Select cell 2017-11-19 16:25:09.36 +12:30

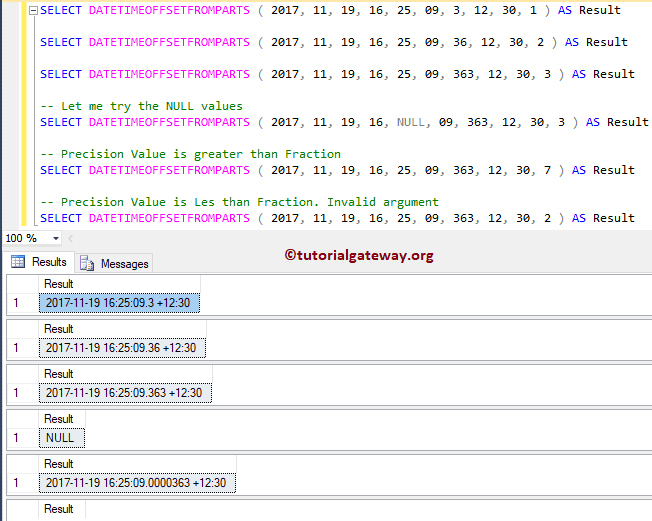122,348
